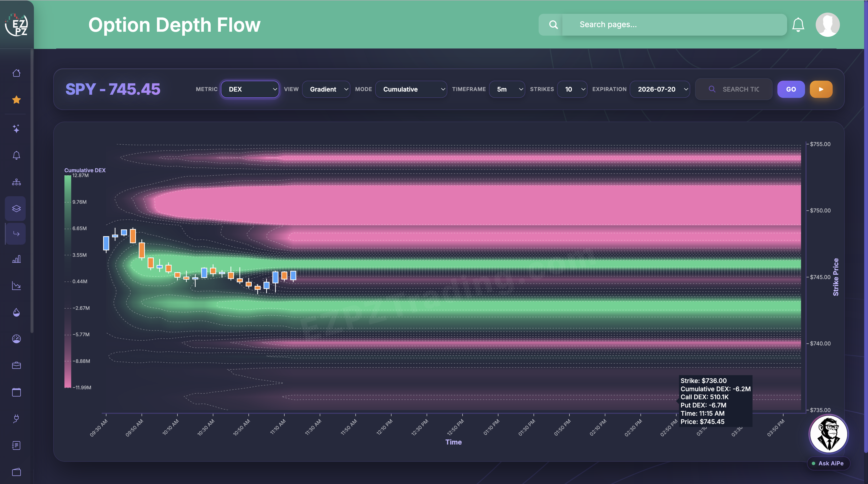The width and height of the screenshot is (868, 484).
Task: Open the Home sidebar icon
Action: [x=16, y=73]
